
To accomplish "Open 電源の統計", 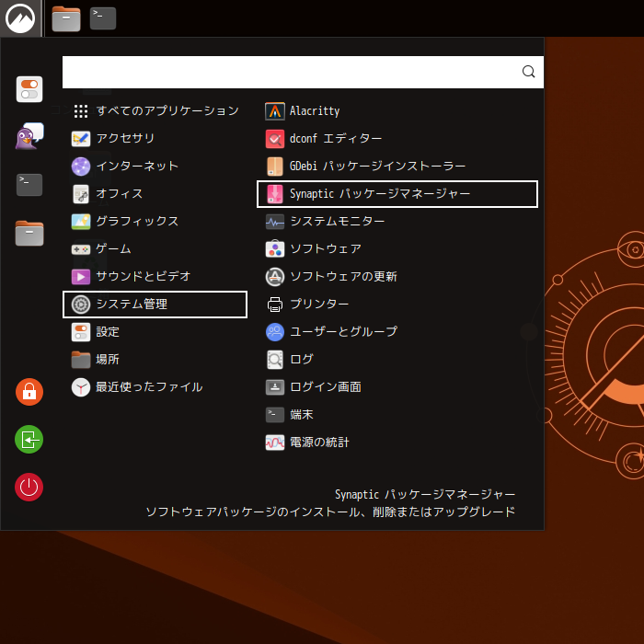I will pos(397,443).
